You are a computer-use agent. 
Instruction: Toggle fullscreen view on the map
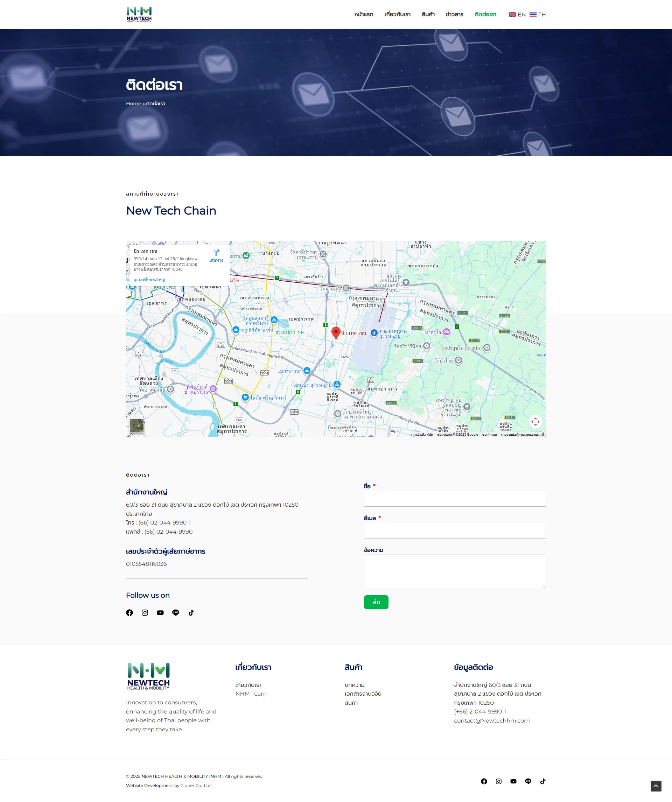pos(535,421)
